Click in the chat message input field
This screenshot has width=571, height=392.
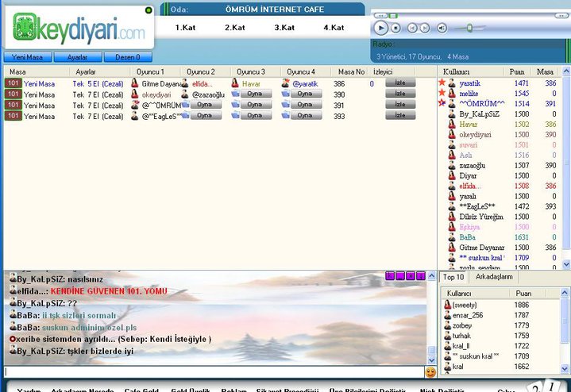[214, 372]
